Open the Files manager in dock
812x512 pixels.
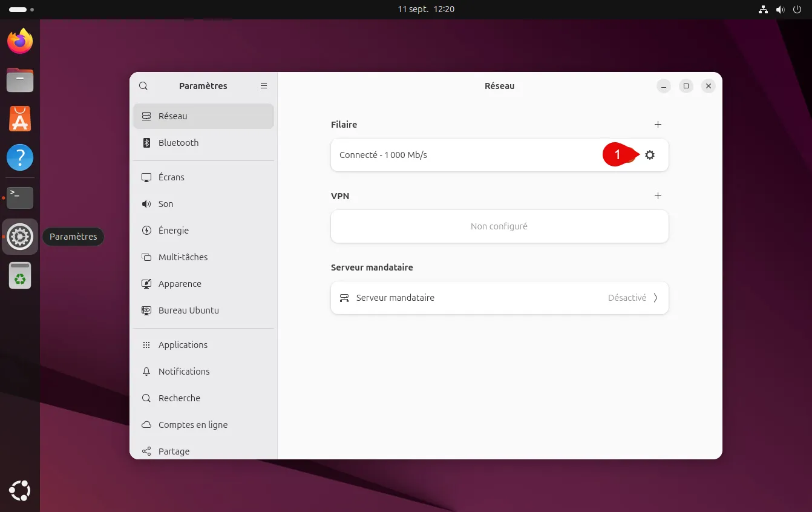[x=20, y=80]
